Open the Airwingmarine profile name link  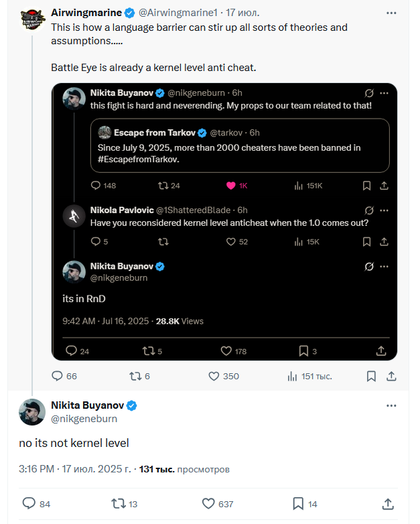[x=86, y=13]
